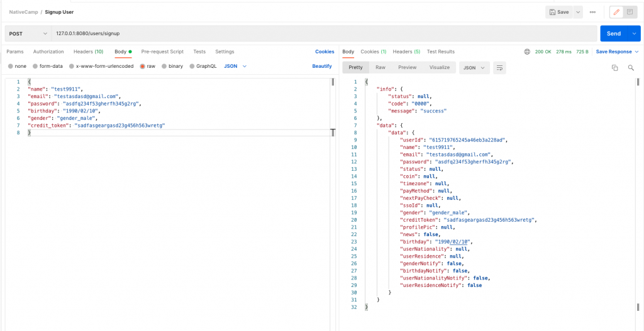
Task: Switch to edit mode pencil icon
Action: [616, 13]
